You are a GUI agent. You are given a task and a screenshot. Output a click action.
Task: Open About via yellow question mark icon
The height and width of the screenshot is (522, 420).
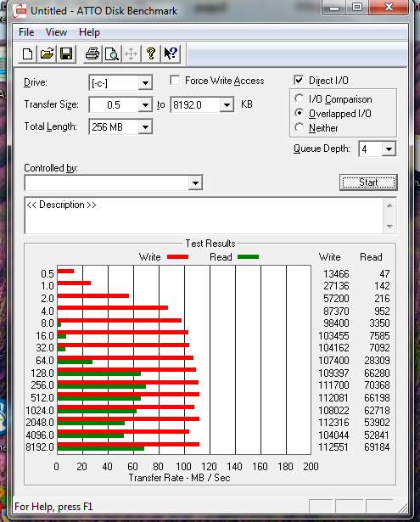tap(151, 54)
